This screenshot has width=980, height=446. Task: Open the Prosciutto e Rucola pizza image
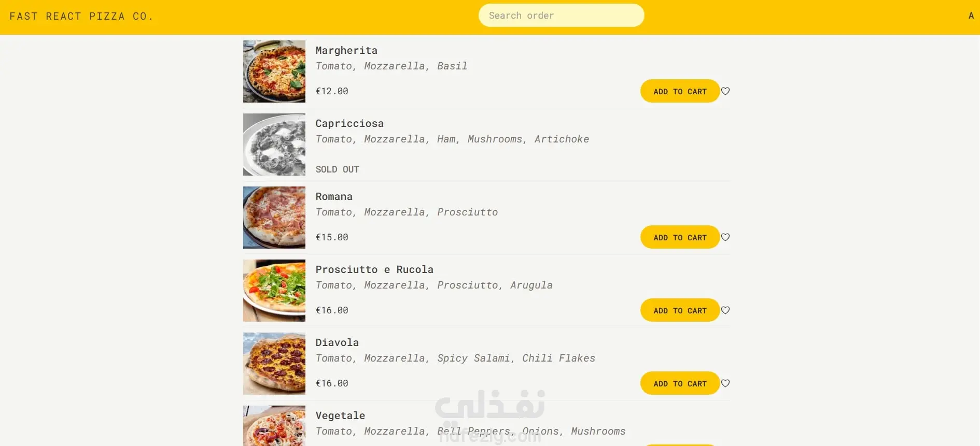point(274,291)
